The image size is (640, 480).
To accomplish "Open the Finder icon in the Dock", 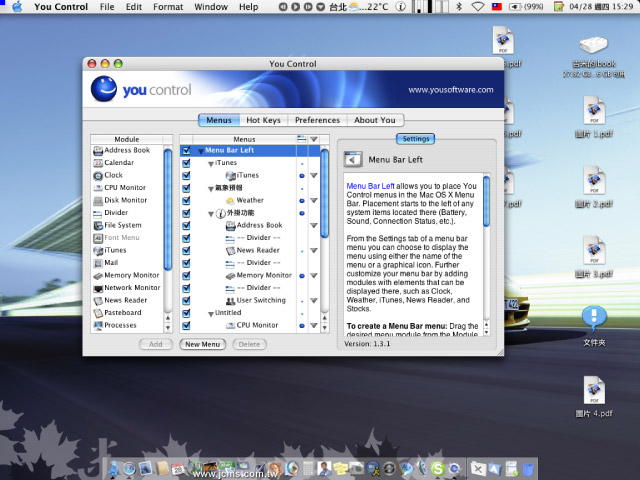I will pos(114,469).
